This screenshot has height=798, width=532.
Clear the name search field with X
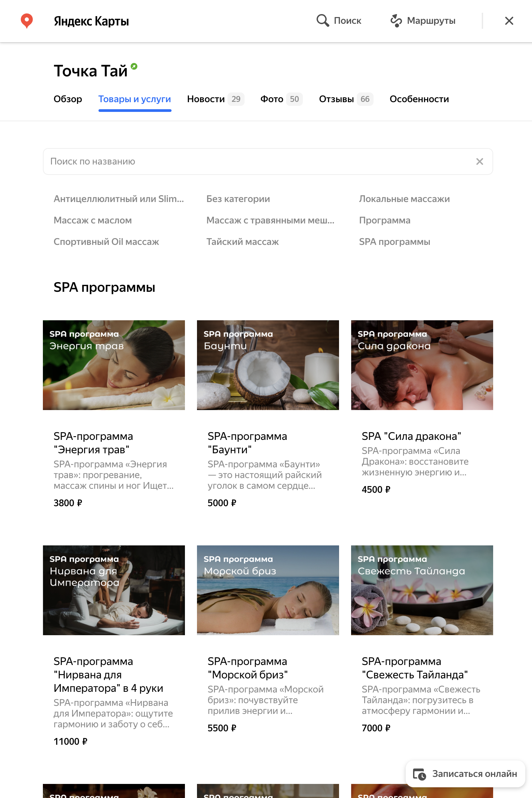[479, 161]
